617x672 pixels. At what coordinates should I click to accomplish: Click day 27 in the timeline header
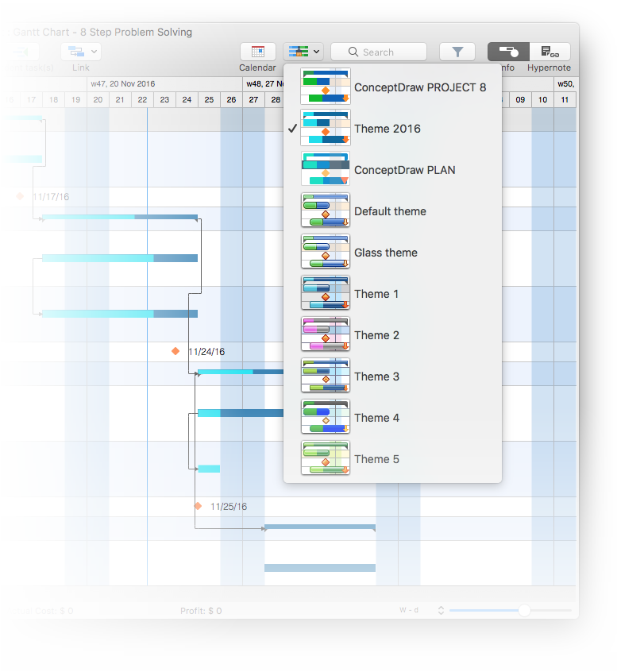253,100
